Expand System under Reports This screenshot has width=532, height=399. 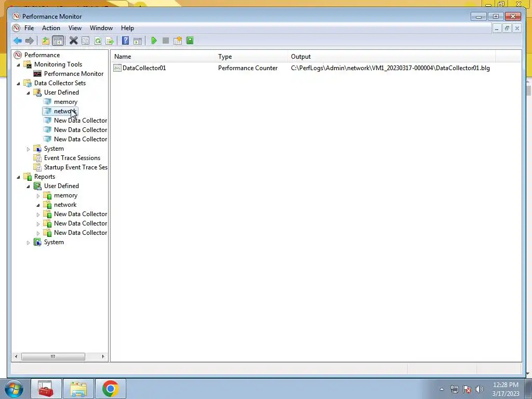point(28,243)
